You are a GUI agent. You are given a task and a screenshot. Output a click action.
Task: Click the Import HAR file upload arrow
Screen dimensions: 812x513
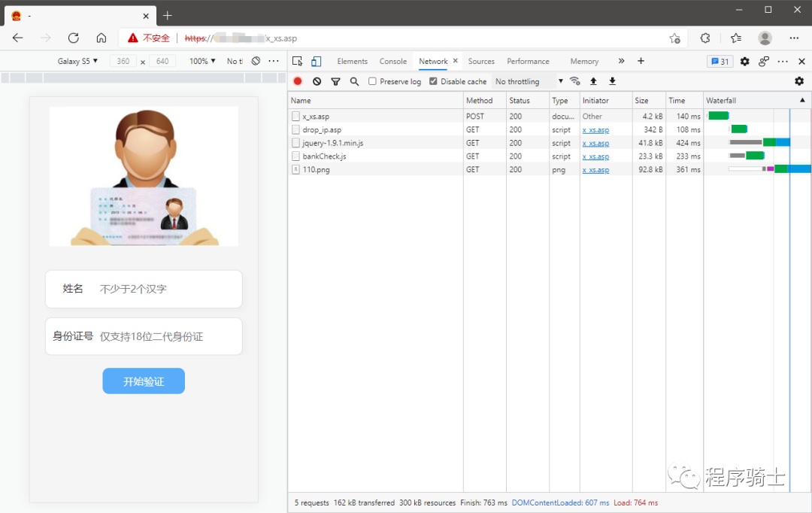[x=593, y=81]
